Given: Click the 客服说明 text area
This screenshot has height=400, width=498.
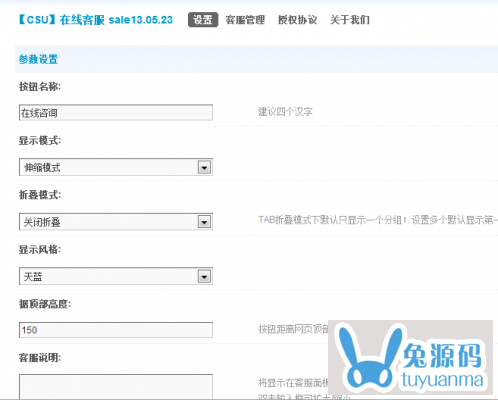Looking at the screenshot, I should (116, 387).
